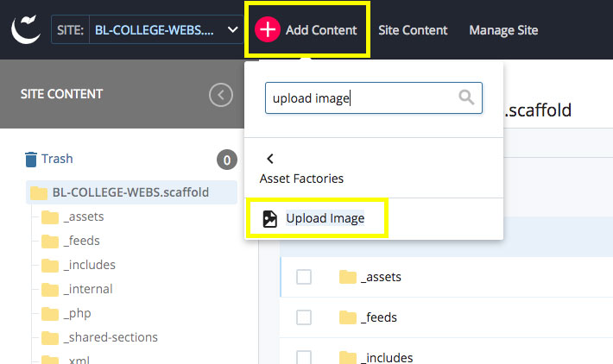Screen dimensions: 613x364
Task: Open _includes folder in main list
Action: pos(387,358)
